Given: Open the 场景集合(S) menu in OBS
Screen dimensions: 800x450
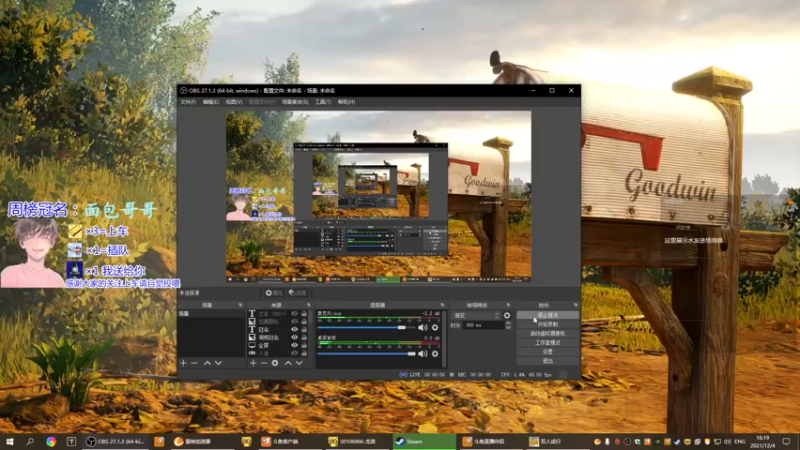Looking at the screenshot, I should pyautogui.click(x=295, y=102).
